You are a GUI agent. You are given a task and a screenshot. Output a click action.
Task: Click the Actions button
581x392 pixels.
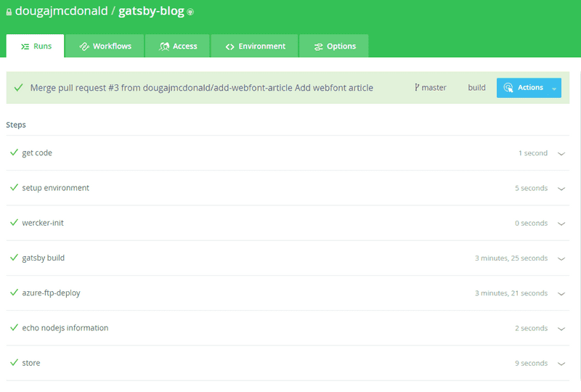pyautogui.click(x=529, y=88)
